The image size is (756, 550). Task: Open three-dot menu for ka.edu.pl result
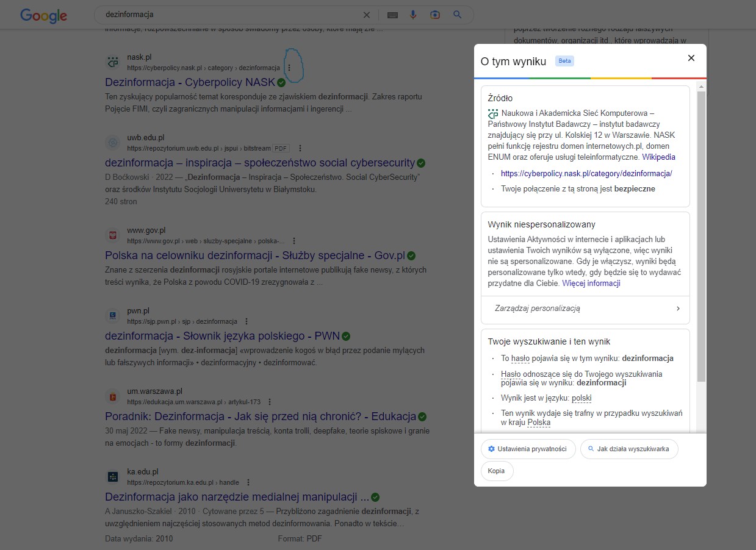click(x=248, y=482)
